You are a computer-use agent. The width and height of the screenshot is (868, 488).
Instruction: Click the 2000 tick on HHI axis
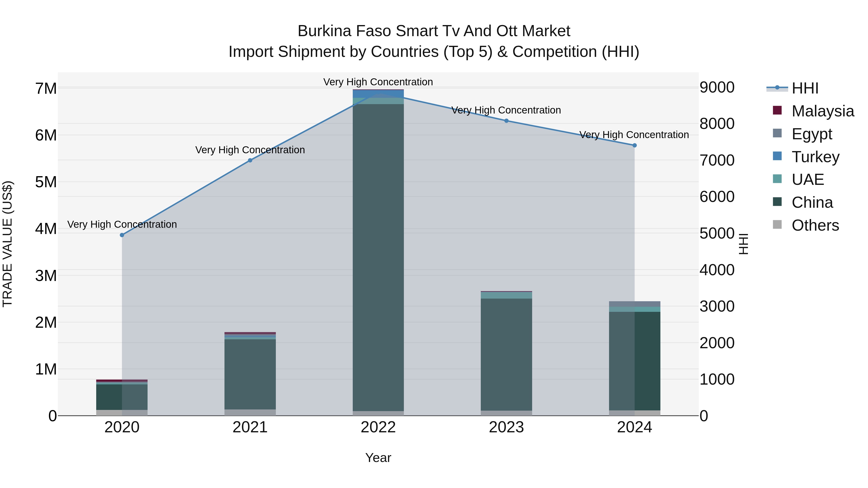[717, 343]
